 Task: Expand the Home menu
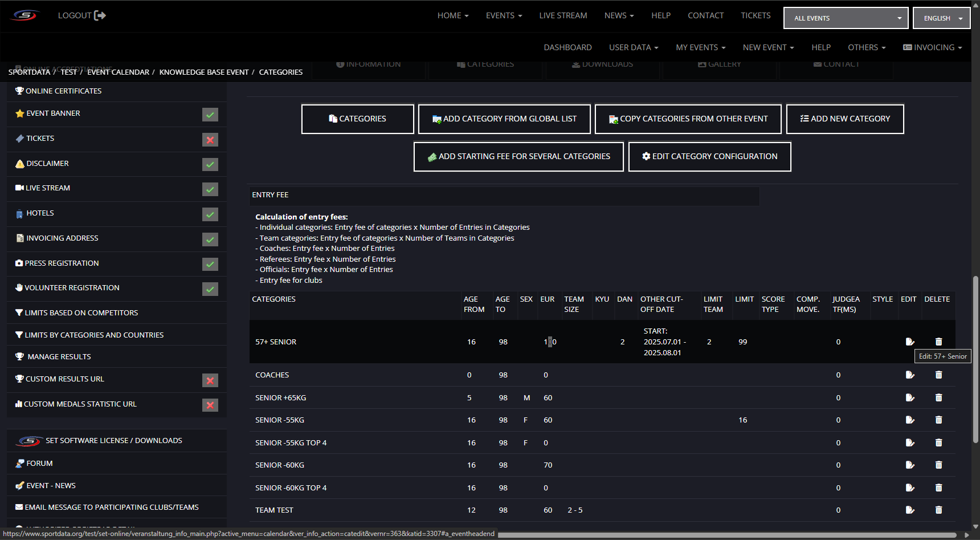(453, 15)
